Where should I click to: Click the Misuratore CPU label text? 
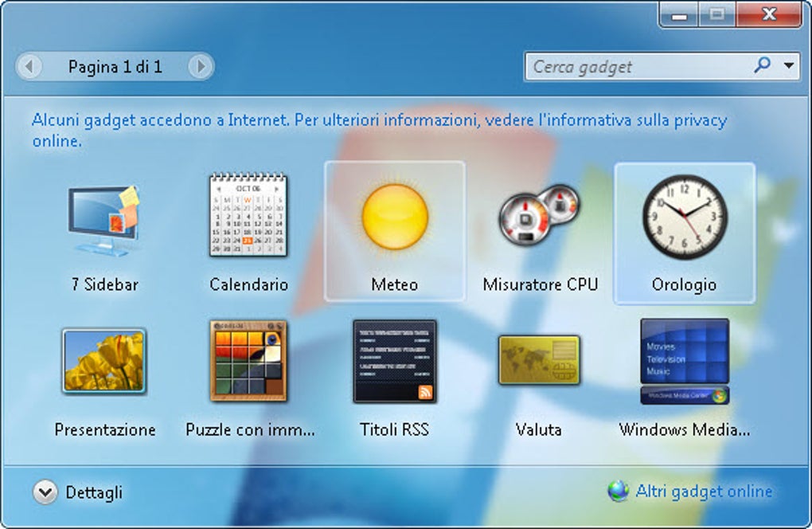[540, 284]
